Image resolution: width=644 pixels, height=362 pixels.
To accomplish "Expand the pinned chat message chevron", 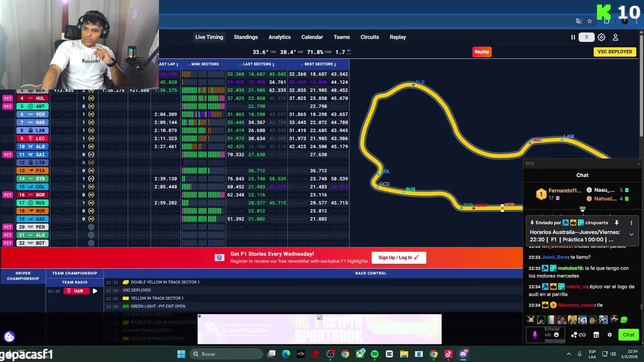I will tap(631, 234).
